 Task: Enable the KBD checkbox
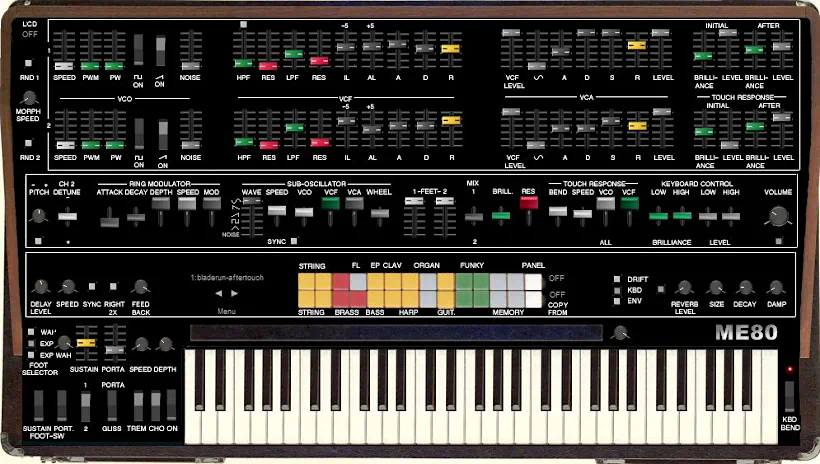tap(617, 290)
